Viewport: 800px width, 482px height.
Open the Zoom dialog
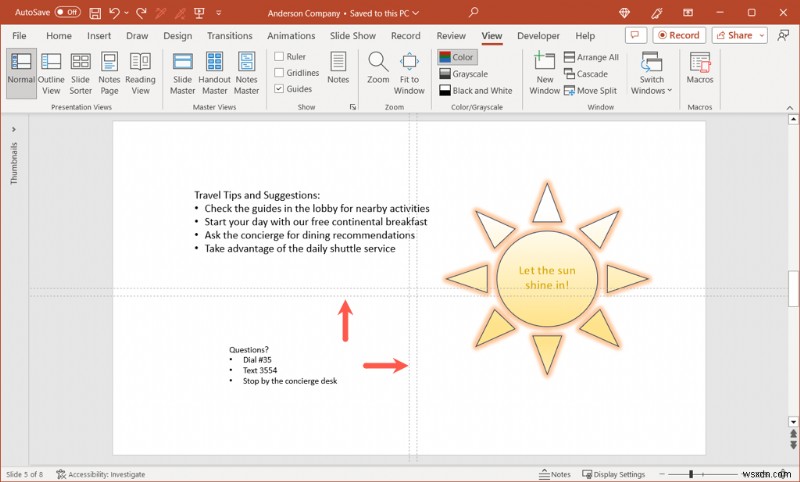(378, 68)
